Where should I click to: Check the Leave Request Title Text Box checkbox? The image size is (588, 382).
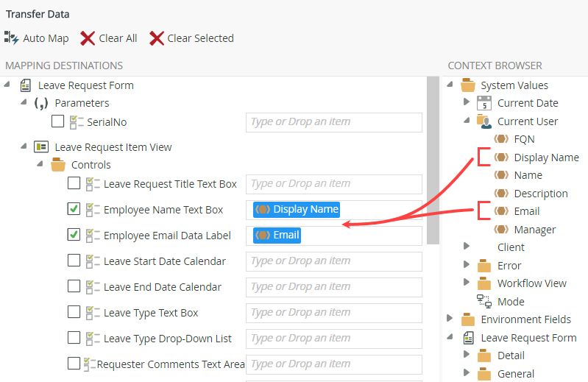coord(74,183)
